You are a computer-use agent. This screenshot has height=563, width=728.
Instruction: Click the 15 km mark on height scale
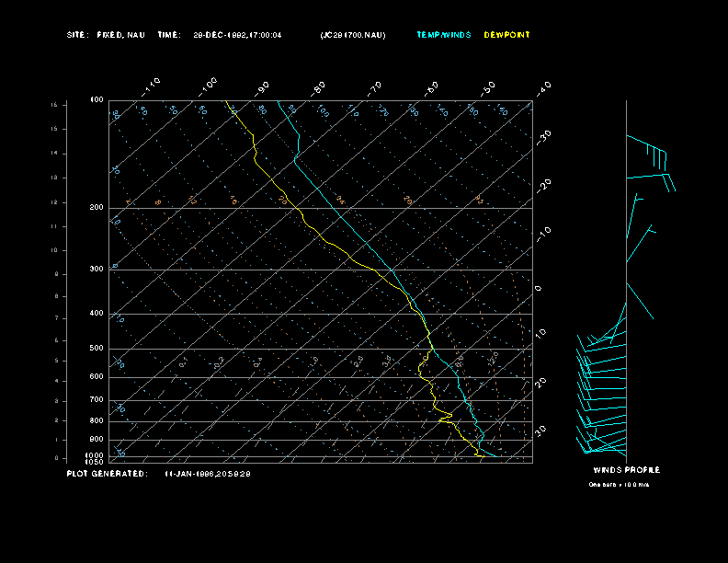click(x=54, y=106)
